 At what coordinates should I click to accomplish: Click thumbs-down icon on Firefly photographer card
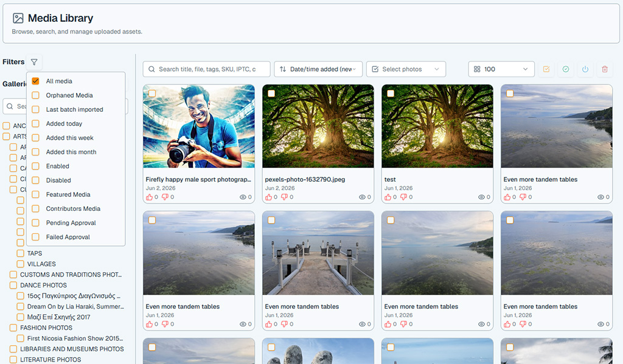(x=165, y=197)
